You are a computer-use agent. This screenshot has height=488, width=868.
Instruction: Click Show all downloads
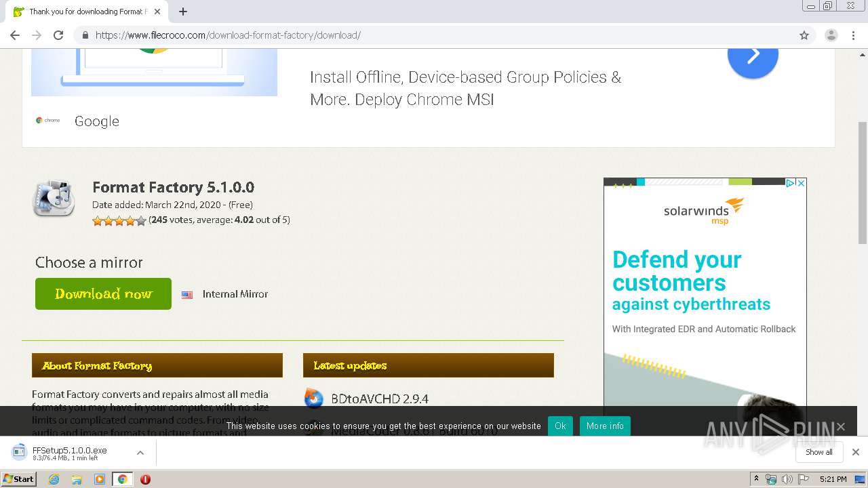[819, 452]
